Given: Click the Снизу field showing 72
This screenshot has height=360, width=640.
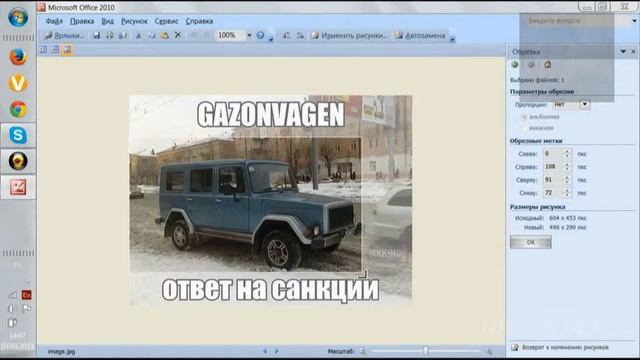Looking at the screenshot, I should click(x=553, y=193).
